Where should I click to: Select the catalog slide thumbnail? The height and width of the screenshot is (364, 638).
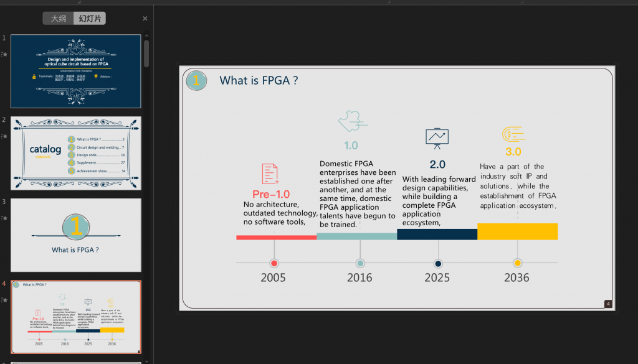[x=76, y=153]
